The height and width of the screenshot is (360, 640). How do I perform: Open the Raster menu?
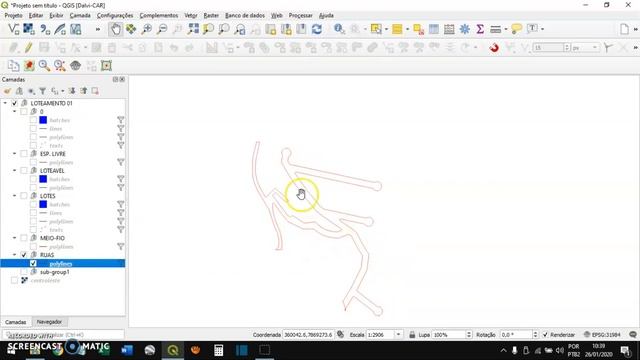211,16
